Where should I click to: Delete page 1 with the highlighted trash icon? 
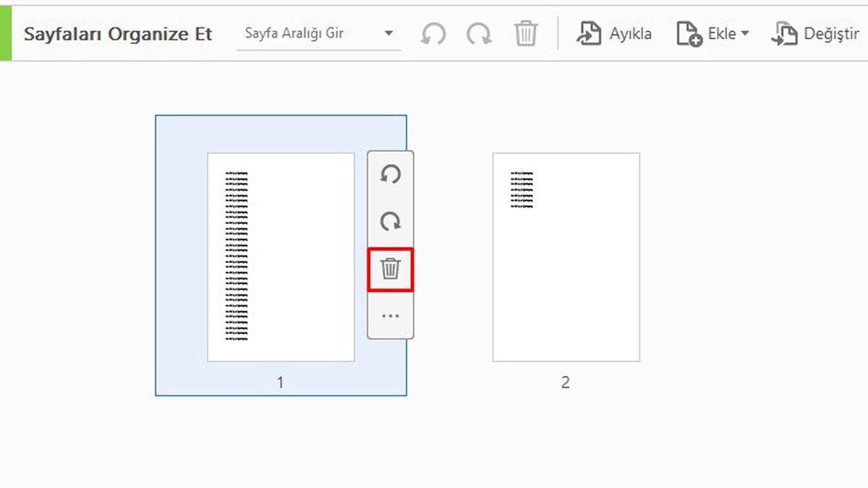(x=391, y=268)
